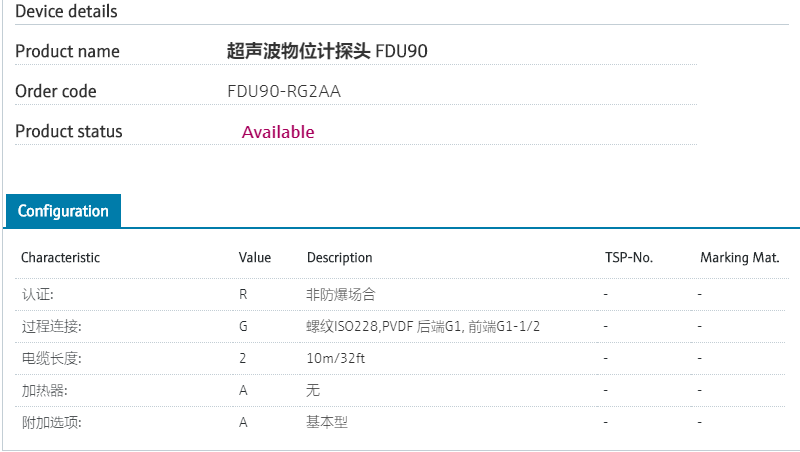The height and width of the screenshot is (452, 800).
Task: Select the 电缆长度 characteristic row
Action: (x=52, y=358)
